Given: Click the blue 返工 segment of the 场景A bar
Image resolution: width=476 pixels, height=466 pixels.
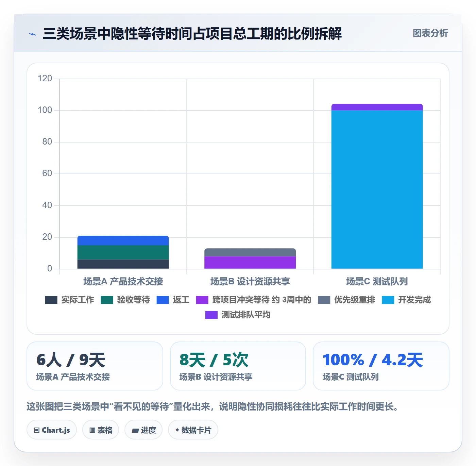Looking at the screenshot, I should pyautogui.click(x=123, y=240).
